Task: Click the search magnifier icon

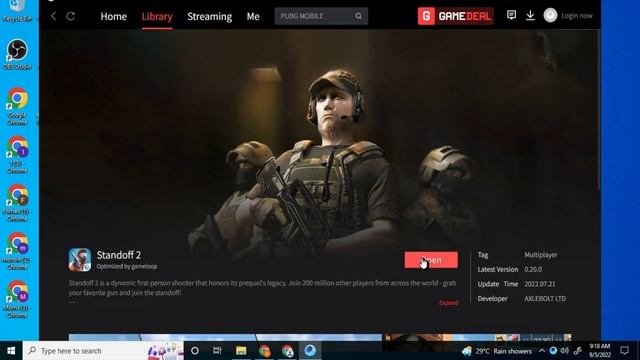Action: coord(358,16)
